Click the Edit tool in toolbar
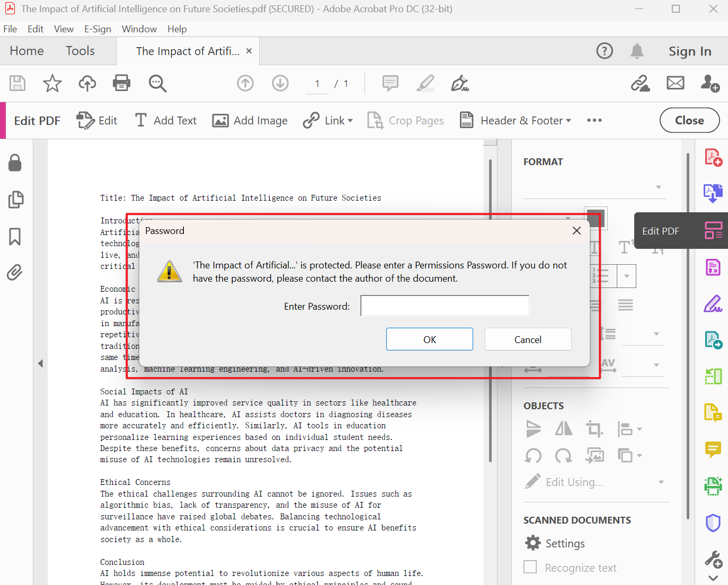728x585 pixels. point(97,121)
